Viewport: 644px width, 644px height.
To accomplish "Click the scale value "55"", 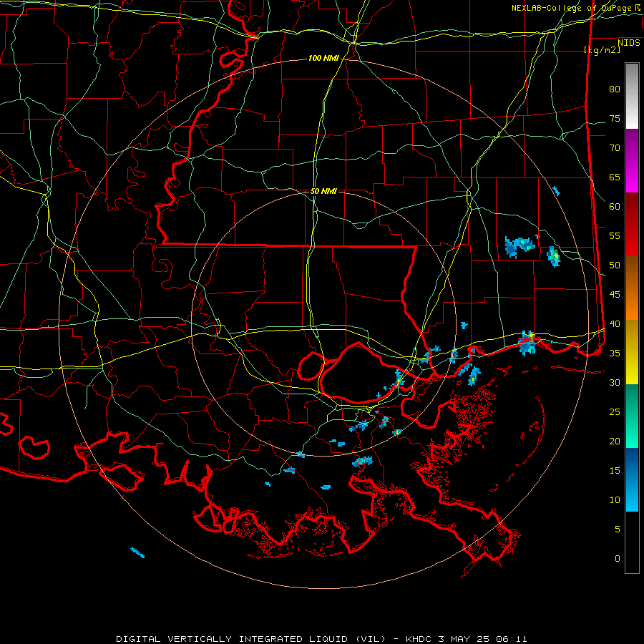I will pos(615,236).
